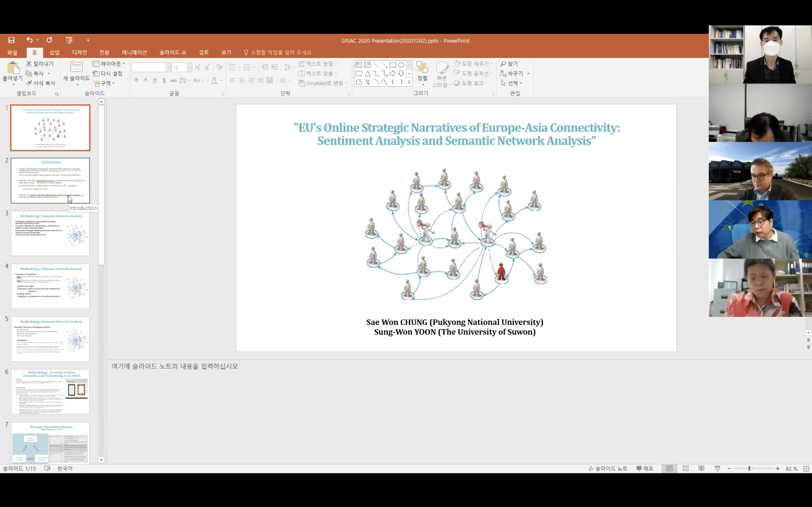Click Format Painter (서식 복사) button
Screen dimensions: 812x507
coord(41,83)
